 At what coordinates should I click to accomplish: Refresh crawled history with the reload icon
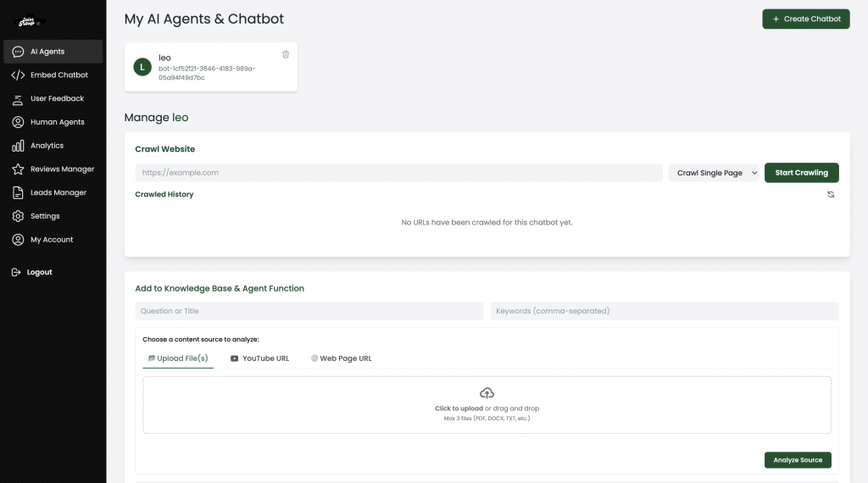coord(831,194)
